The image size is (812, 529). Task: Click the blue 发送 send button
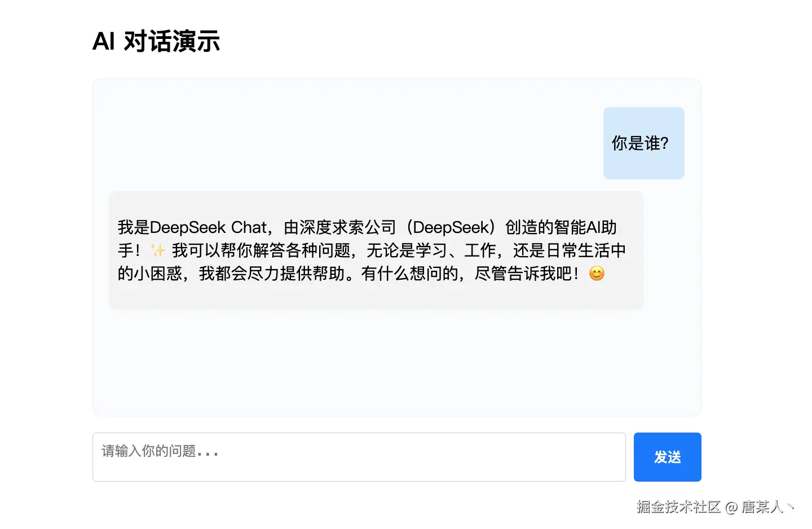667,457
